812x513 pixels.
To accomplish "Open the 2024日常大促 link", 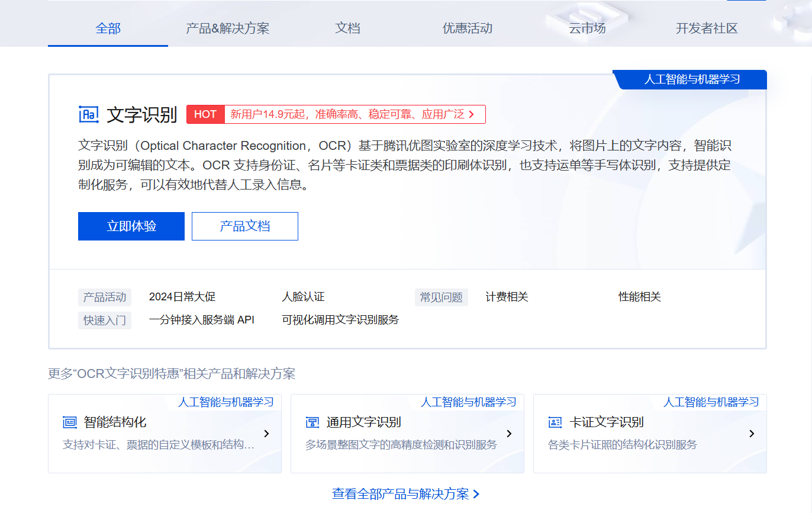I will pyautogui.click(x=182, y=297).
